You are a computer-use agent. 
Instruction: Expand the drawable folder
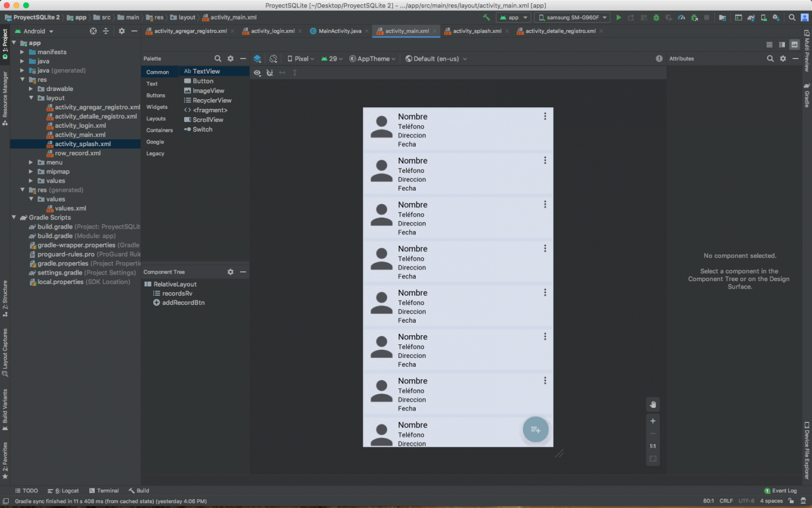pos(31,89)
